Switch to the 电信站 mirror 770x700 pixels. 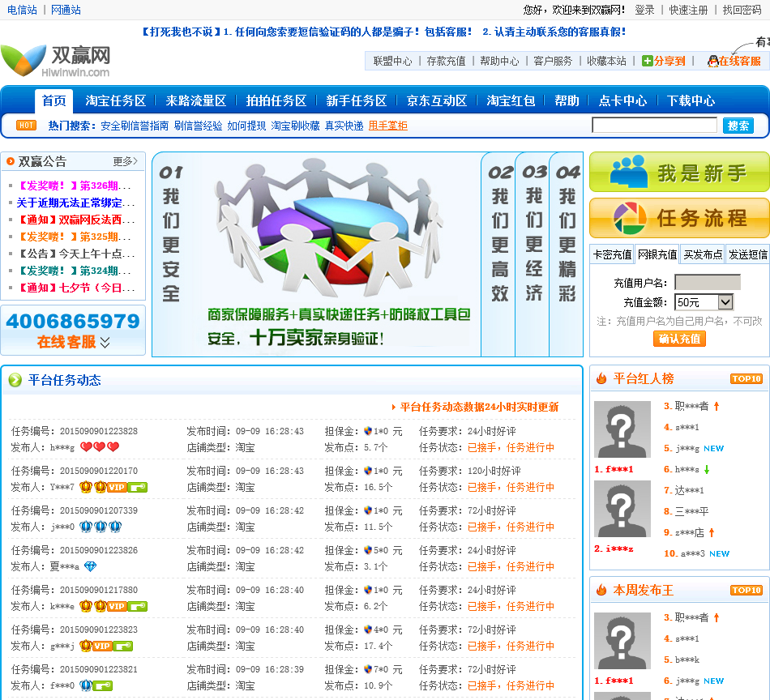[x=22, y=10]
